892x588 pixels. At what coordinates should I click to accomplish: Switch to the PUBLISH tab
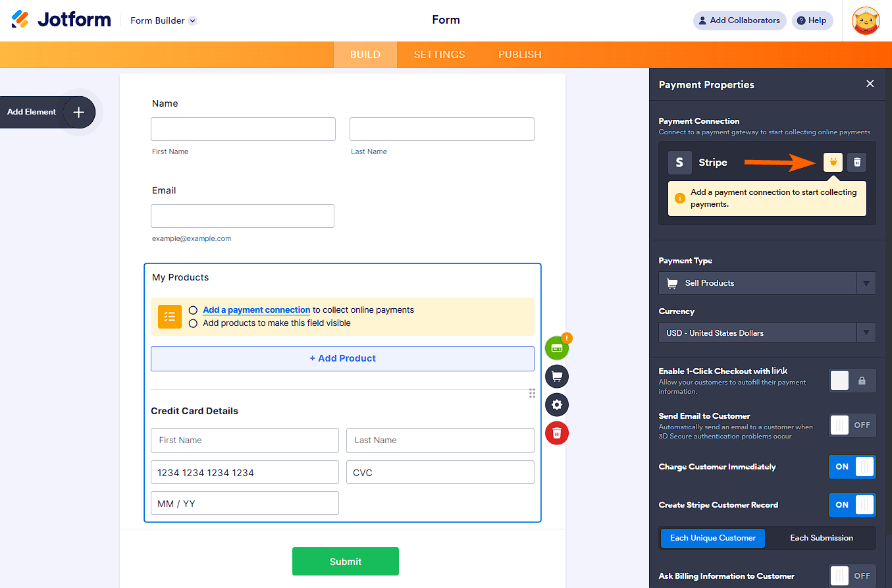(x=520, y=55)
